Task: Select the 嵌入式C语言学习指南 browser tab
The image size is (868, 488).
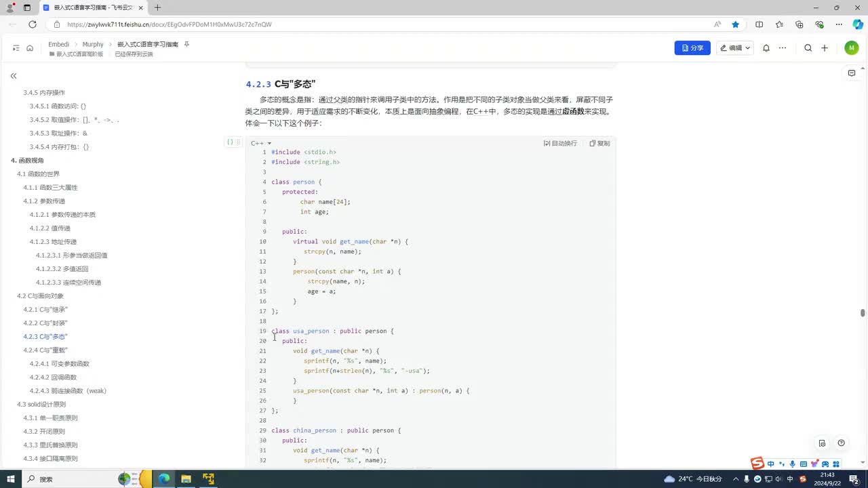Action: (92, 7)
